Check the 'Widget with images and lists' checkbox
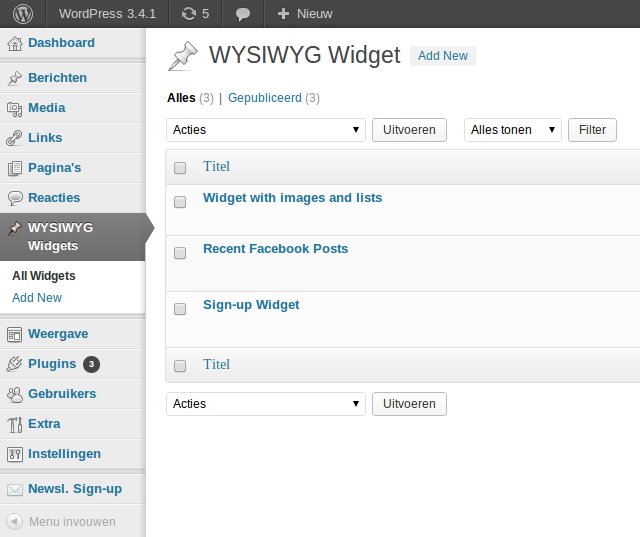Viewport: 640px width, 537px height. pyautogui.click(x=180, y=202)
